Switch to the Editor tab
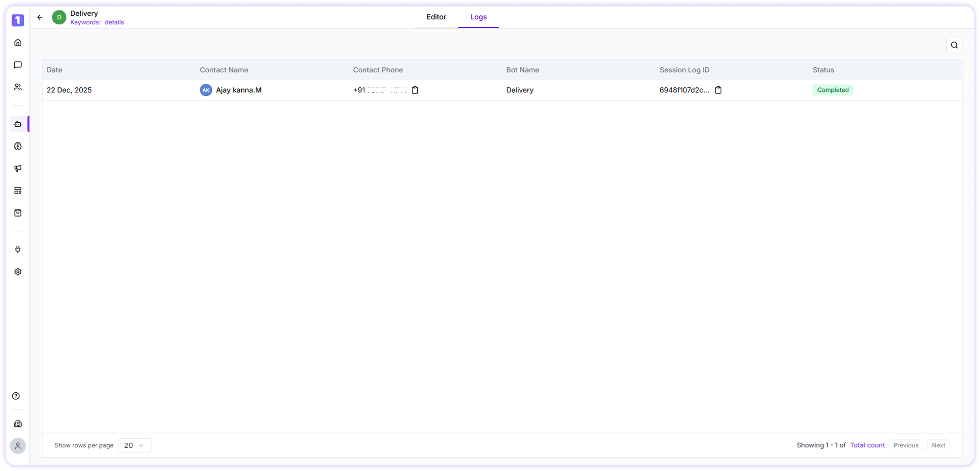Viewport: 980px width, 471px height. coord(436,17)
